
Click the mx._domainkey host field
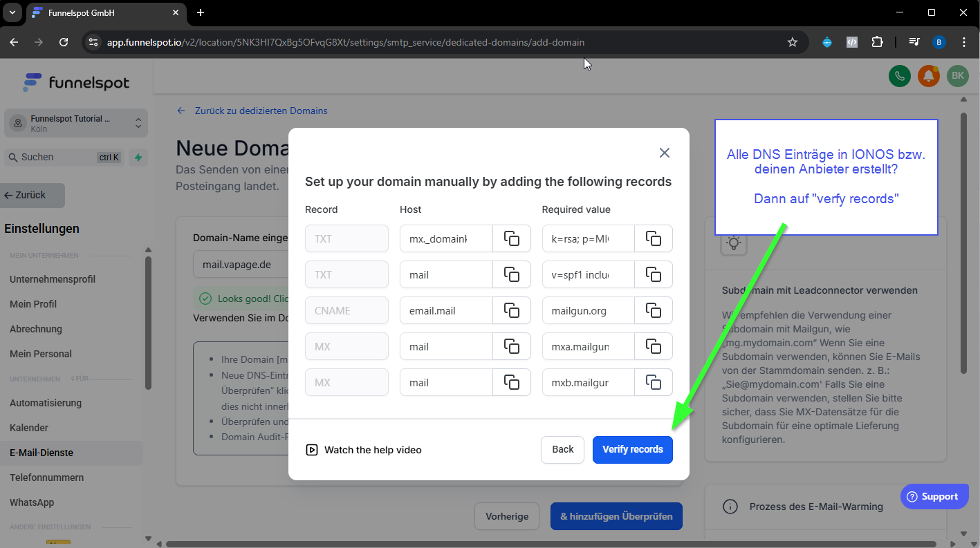(446, 238)
